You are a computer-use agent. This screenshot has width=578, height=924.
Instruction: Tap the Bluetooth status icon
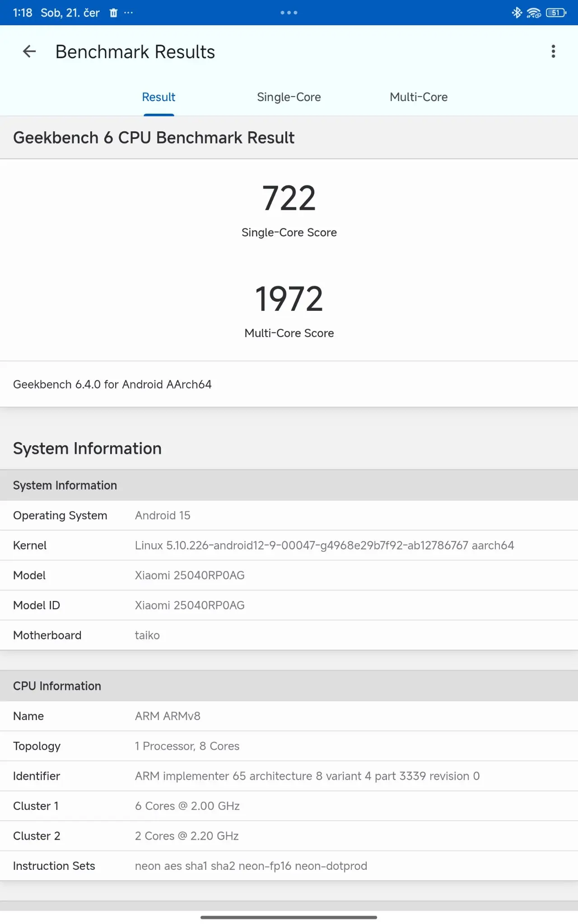[x=517, y=13]
